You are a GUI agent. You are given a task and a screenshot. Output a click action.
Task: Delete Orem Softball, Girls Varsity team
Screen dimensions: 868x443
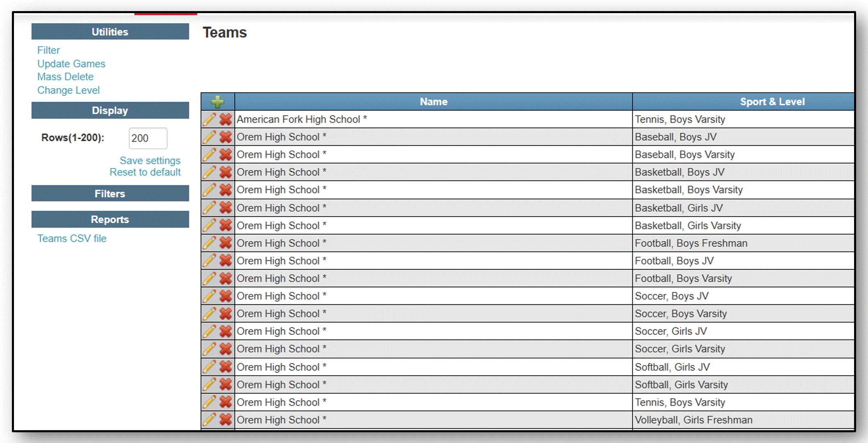coord(225,385)
